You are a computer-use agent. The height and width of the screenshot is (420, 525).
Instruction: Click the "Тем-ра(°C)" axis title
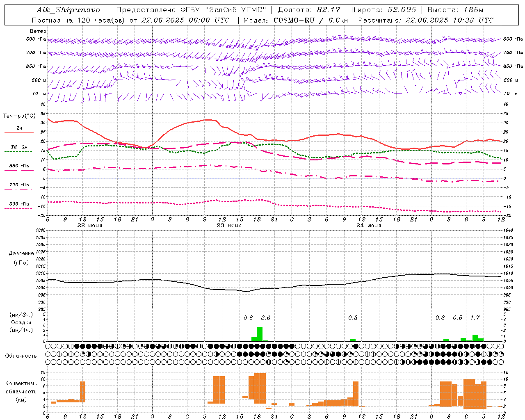tap(19, 116)
